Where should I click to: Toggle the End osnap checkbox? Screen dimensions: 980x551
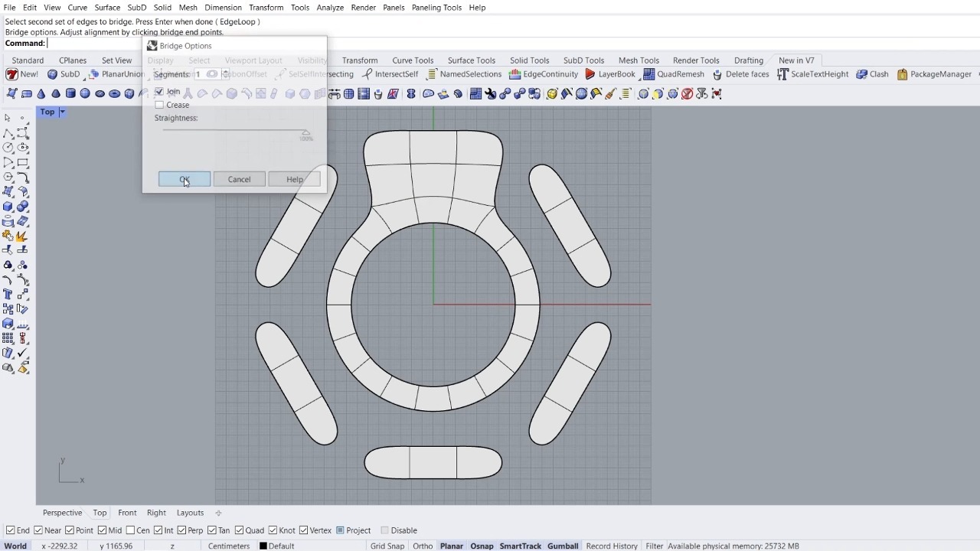coord(10,530)
